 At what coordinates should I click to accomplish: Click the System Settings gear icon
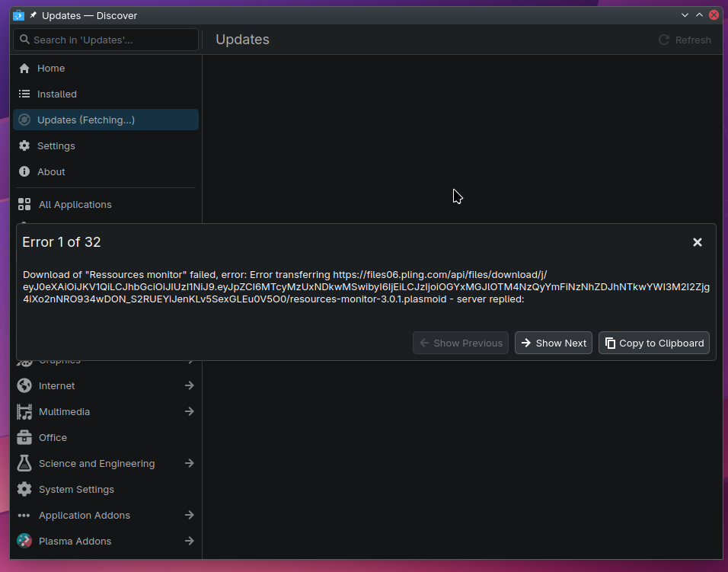(24, 489)
